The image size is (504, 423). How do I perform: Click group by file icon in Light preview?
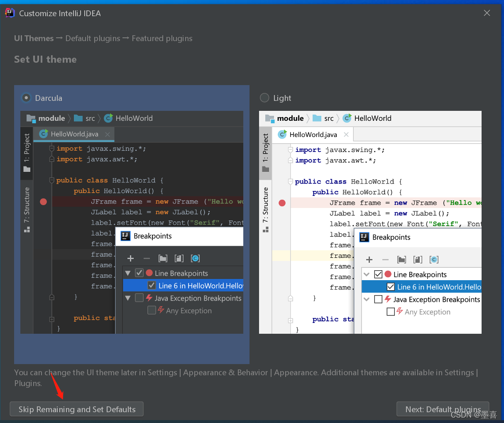pos(418,259)
